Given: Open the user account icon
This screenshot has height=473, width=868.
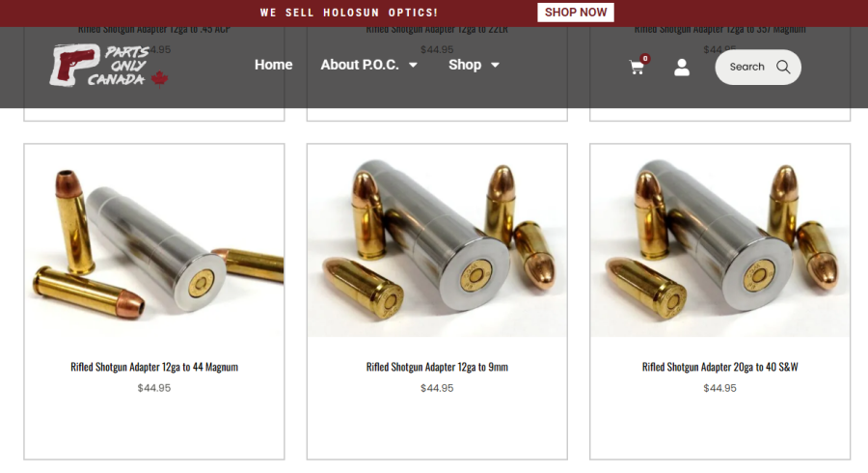Looking at the screenshot, I should pyautogui.click(x=682, y=68).
